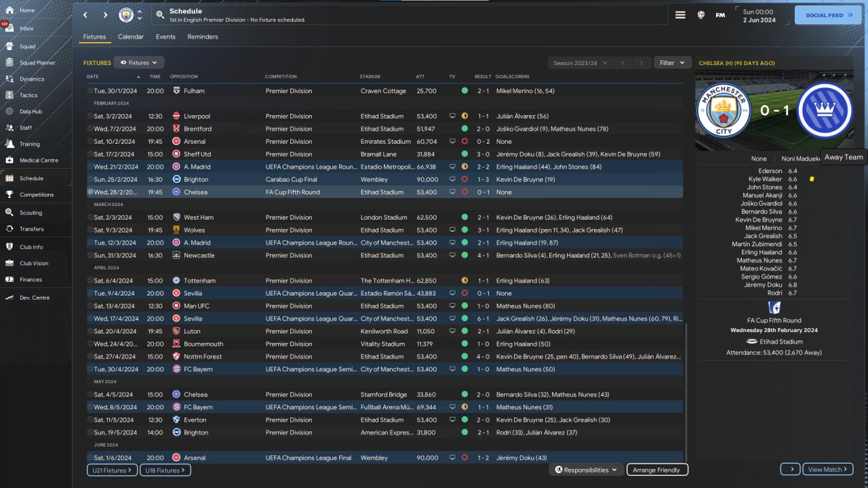Viewport: 868px width, 488px height.
Task: Click the Chelsea crest in the match preview
Action: click(825, 110)
